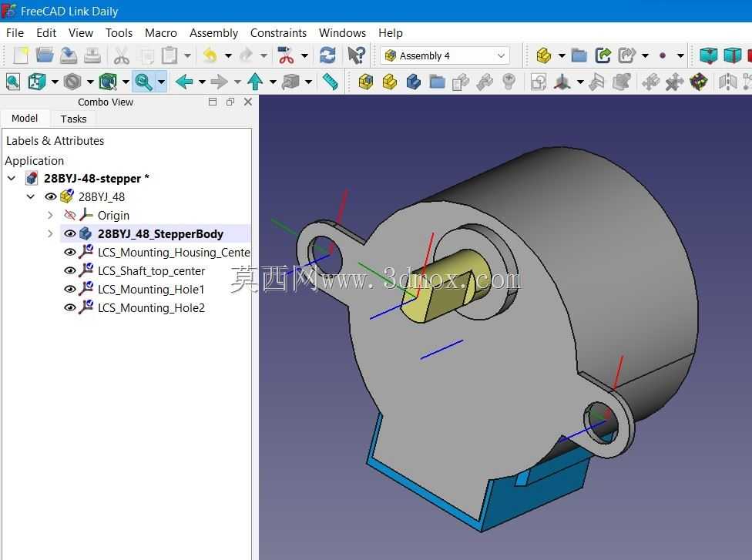The height and width of the screenshot is (560, 752).
Task: Select the LCS_Mounting_Hole2 tree item
Action: click(151, 308)
